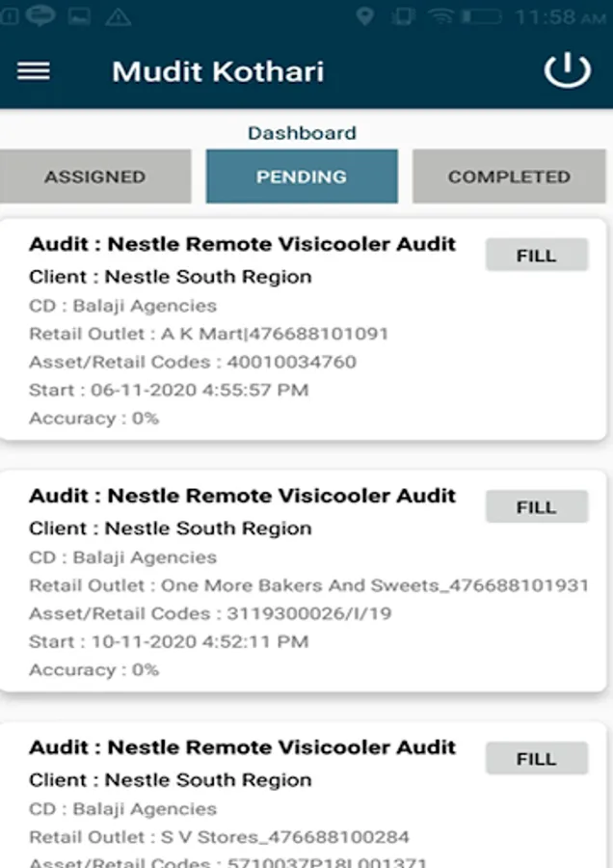Tap the Dashboard heading label

pos(302,133)
